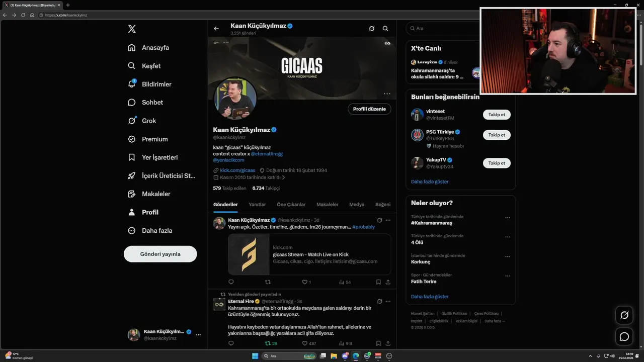
Task: Open kick.com/gicaas profile link
Action: (237, 170)
